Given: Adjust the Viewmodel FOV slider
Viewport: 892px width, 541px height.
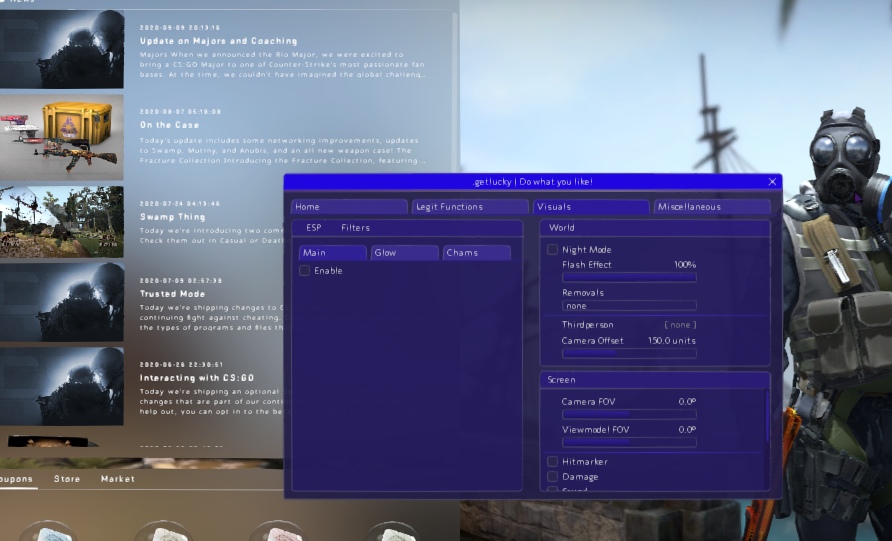Looking at the screenshot, I should click(x=629, y=442).
